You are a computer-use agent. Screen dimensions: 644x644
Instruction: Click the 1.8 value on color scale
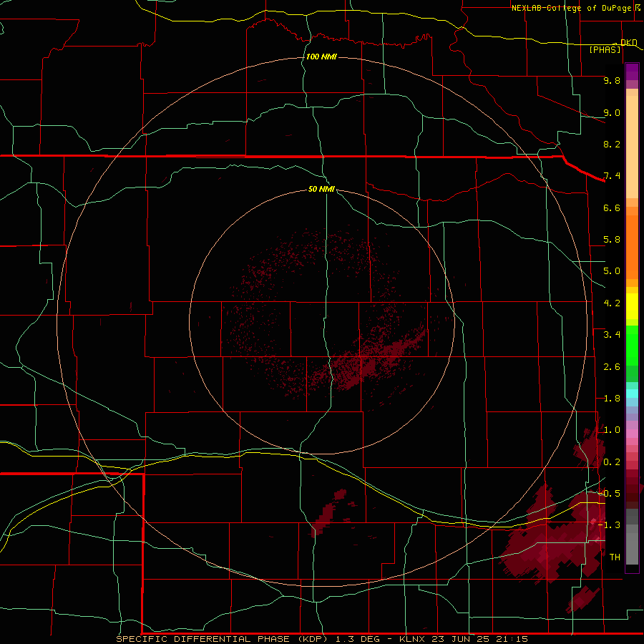pos(612,399)
